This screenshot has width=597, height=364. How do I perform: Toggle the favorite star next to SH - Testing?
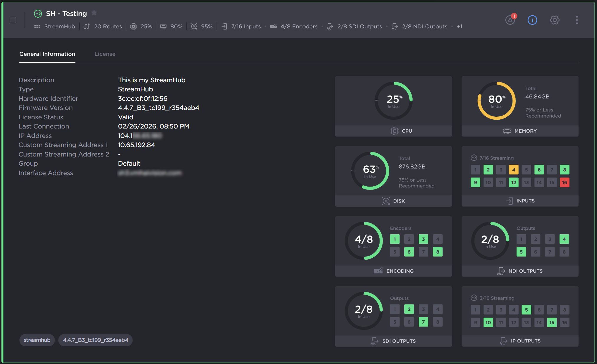pos(94,13)
